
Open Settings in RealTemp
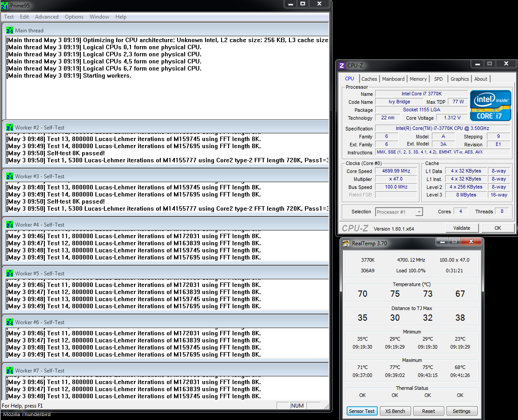pos(462,411)
